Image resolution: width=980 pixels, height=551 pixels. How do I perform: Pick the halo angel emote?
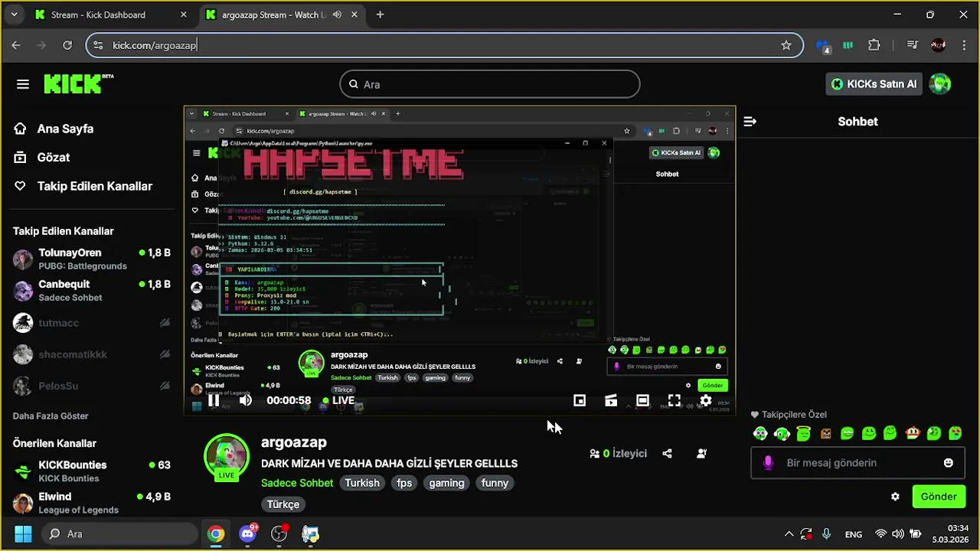[x=803, y=434]
